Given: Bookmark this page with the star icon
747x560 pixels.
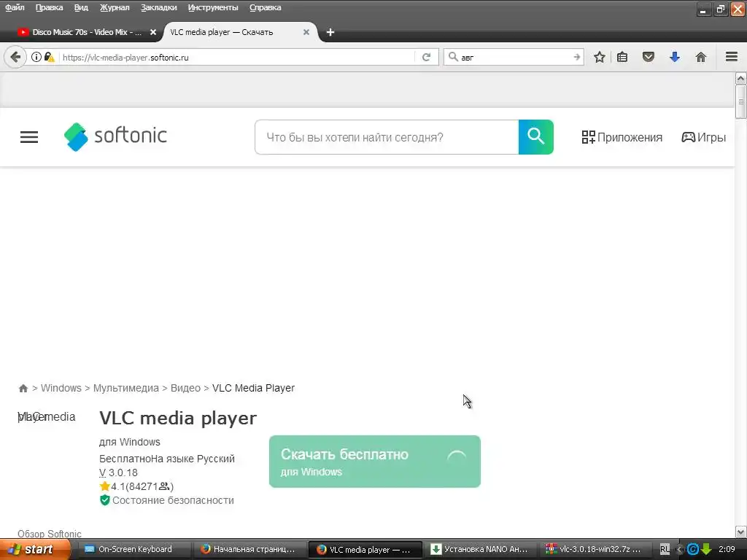Looking at the screenshot, I should coord(600,57).
